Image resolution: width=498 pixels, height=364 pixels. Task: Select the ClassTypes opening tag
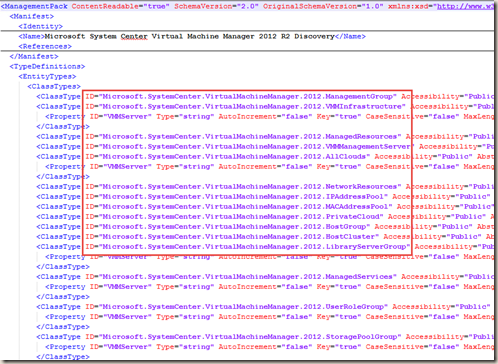(54, 86)
